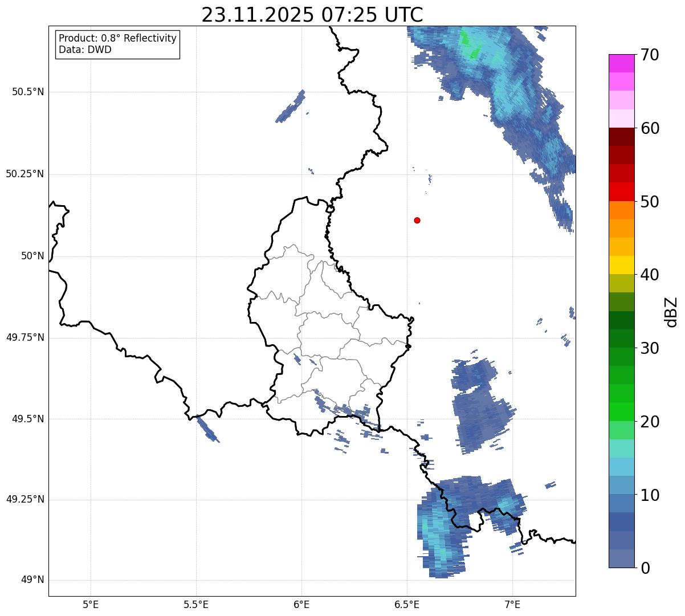Click the 'Data: DWD' text
The height and width of the screenshot is (616, 685).
(85, 50)
